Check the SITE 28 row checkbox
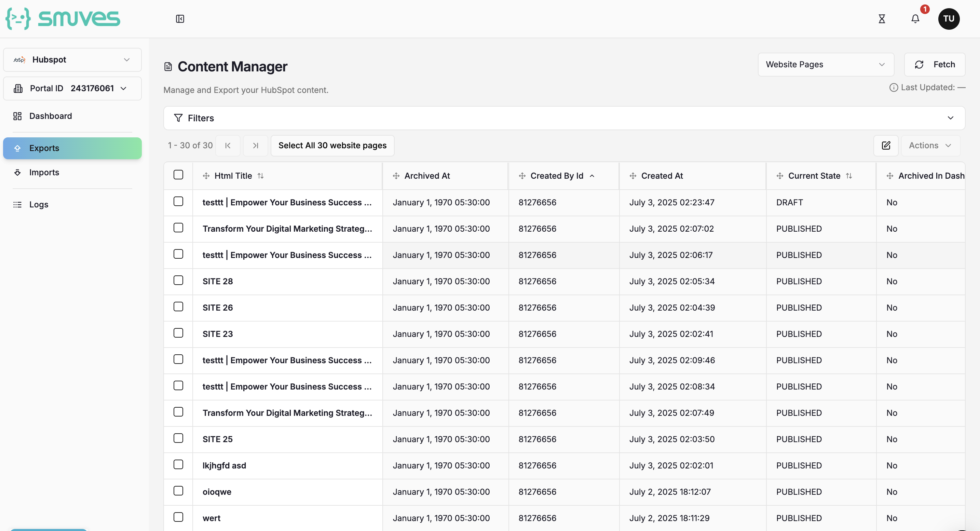This screenshot has height=531, width=980. pyautogui.click(x=178, y=280)
